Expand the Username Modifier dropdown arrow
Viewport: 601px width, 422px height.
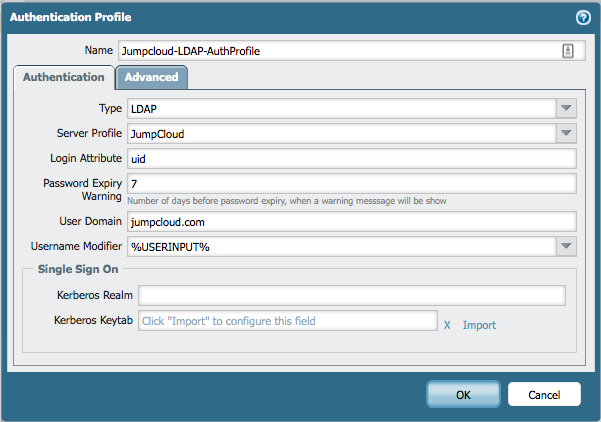point(566,246)
